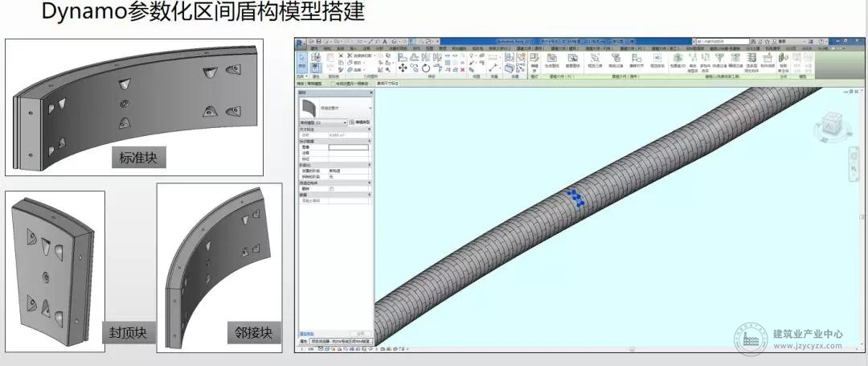Open the Properties help link
Screen dimensions: 868x366
[307, 333]
